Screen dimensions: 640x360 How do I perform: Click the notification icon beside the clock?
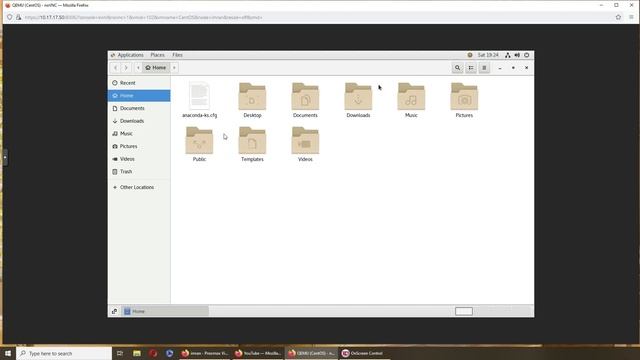[x=470, y=55]
